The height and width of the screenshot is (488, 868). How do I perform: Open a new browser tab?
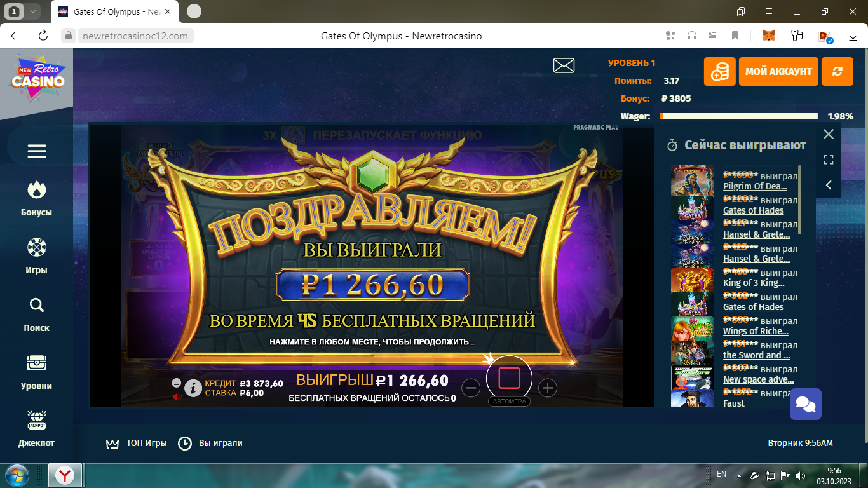point(194,11)
